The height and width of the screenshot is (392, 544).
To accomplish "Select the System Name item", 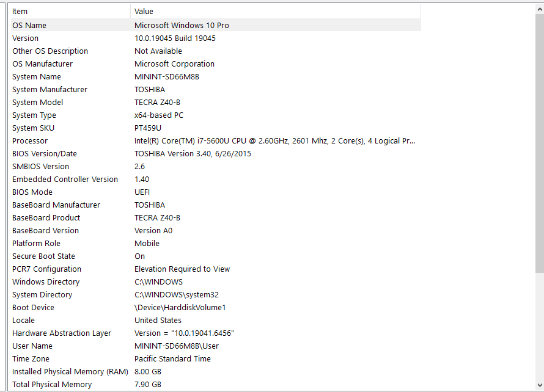I will pos(37,76).
